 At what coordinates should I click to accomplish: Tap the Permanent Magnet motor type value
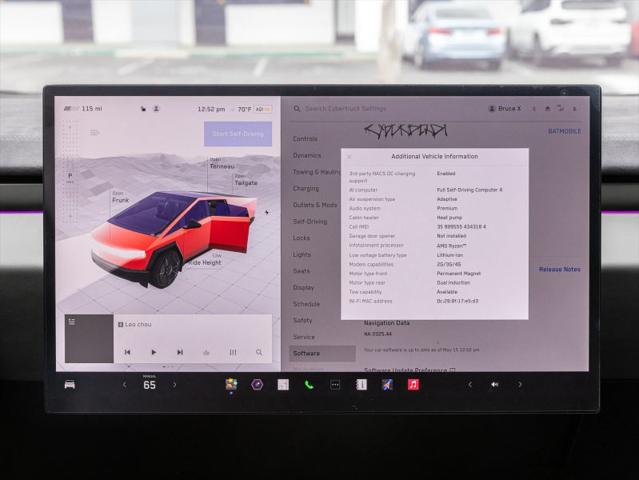pyautogui.click(x=459, y=273)
